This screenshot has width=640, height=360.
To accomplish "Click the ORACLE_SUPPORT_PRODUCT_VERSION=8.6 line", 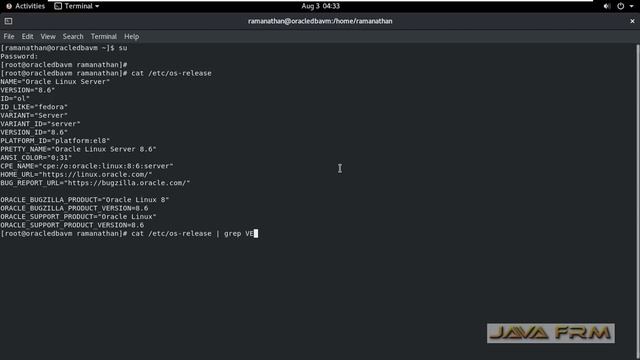I will [x=72, y=225].
